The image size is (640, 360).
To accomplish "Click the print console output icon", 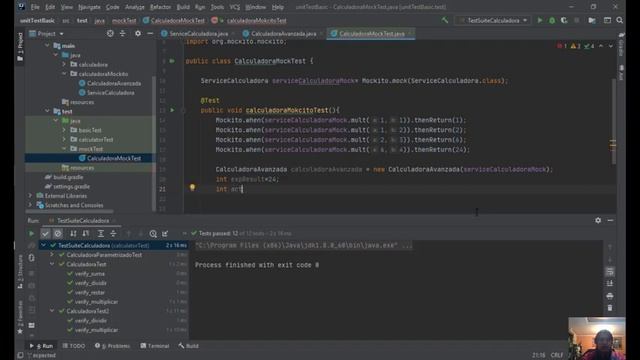I will click(610, 296).
